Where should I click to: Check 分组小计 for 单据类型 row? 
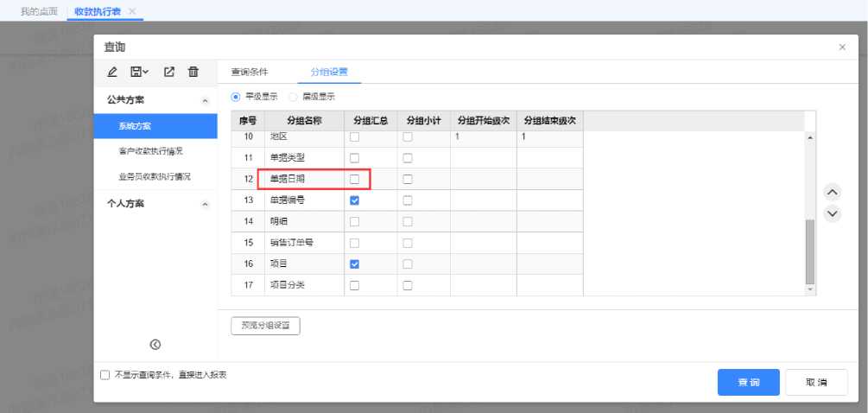(408, 158)
